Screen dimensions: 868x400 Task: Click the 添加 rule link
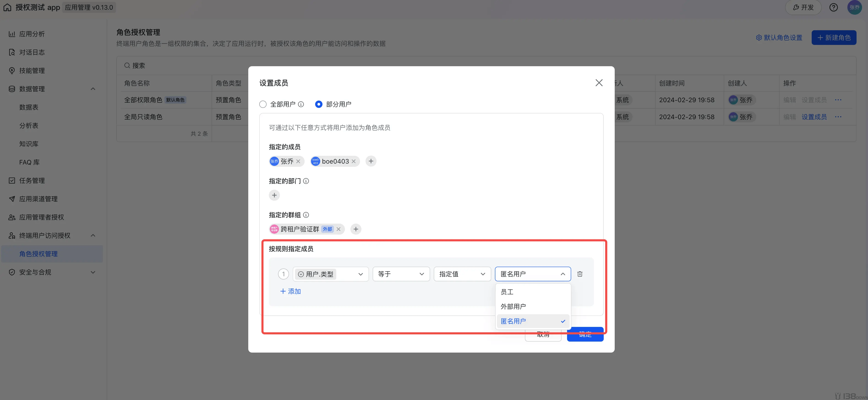tap(290, 291)
